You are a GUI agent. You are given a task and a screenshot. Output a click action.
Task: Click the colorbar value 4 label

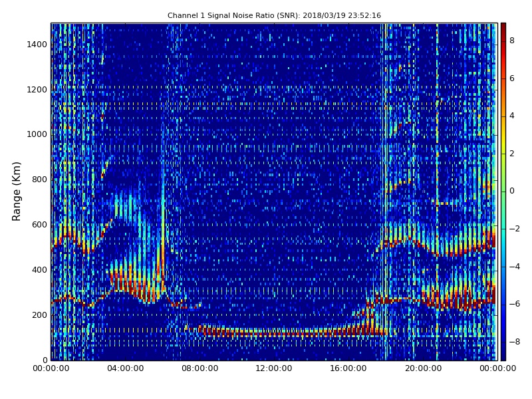(512, 116)
